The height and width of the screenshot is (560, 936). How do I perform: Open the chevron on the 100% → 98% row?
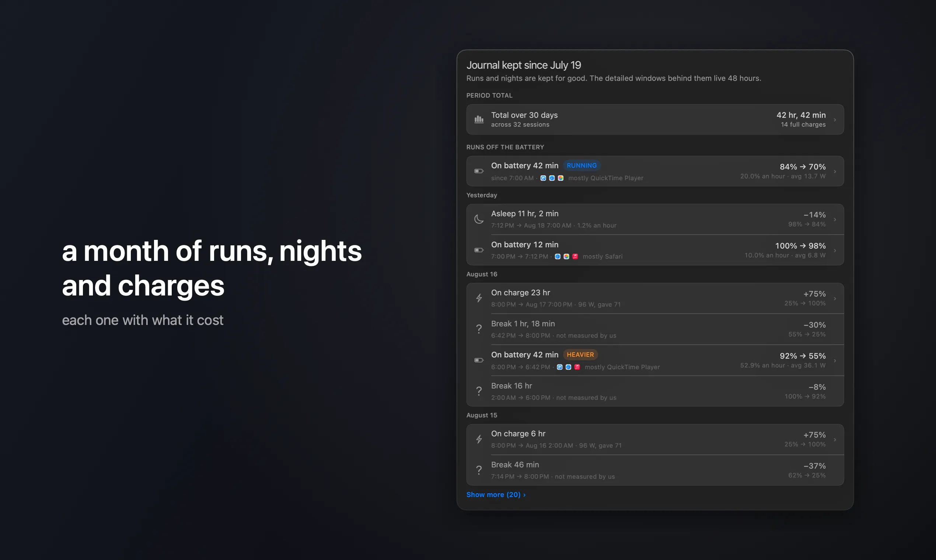835,250
